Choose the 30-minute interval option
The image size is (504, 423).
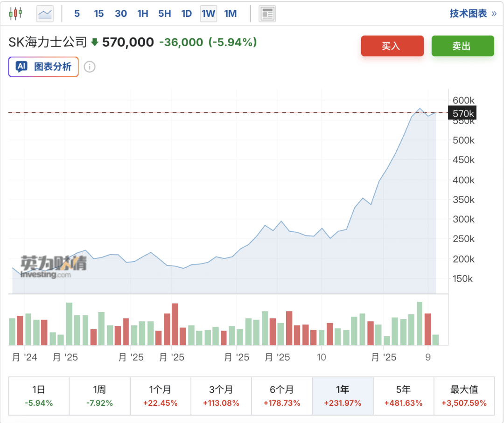121,14
